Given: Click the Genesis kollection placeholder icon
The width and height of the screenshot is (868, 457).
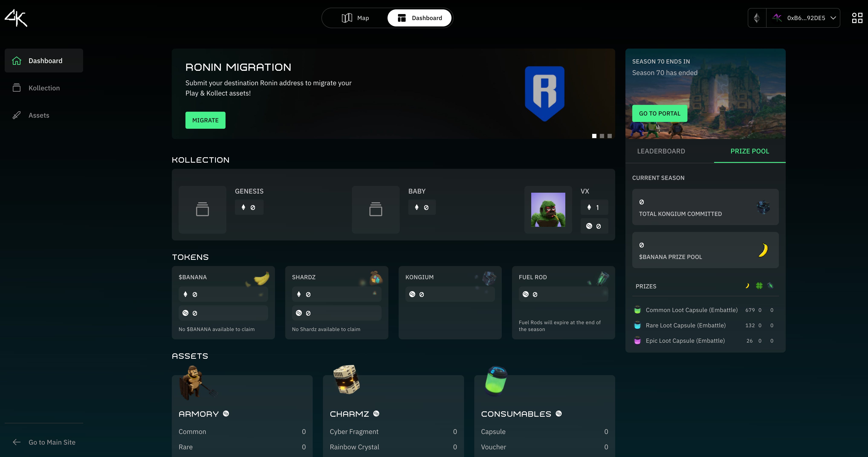Looking at the screenshot, I should point(202,209).
